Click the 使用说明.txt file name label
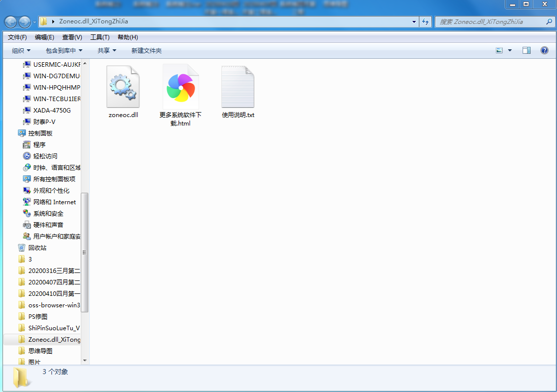 (238, 115)
